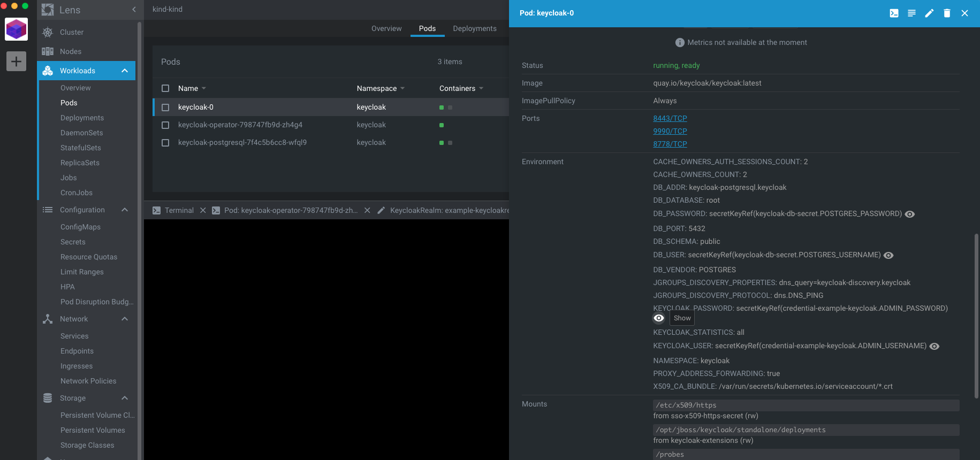Add a new cluster with plus icon
The height and width of the screenshot is (460, 980).
16,62
